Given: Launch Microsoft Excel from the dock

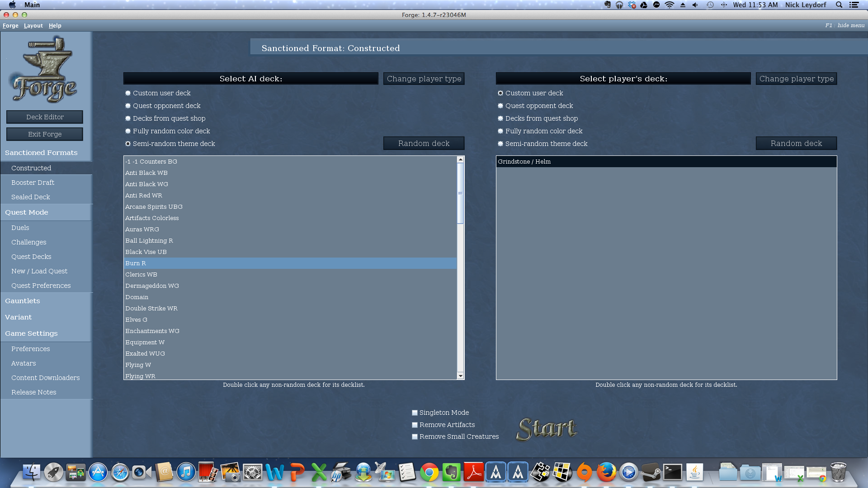Looking at the screenshot, I should tap(319, 472).
